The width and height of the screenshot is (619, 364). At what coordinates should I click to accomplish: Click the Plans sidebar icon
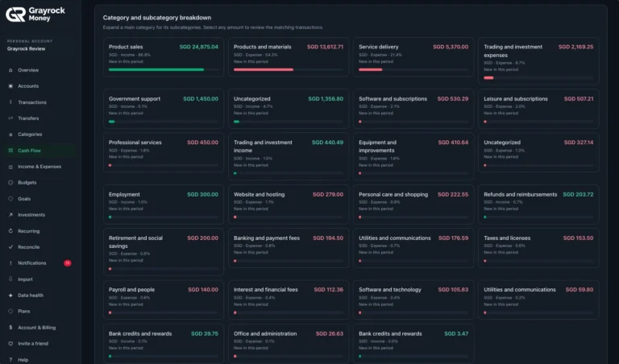tap(10, 311)
